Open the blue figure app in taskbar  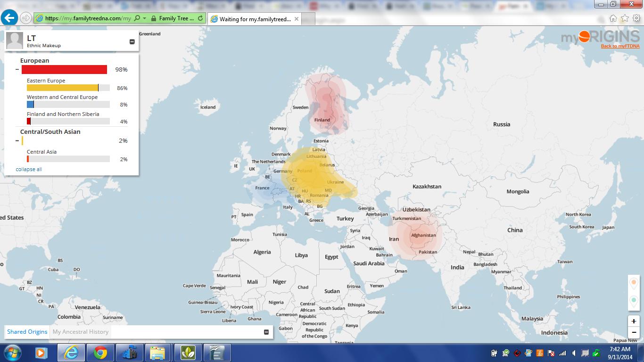129,353
